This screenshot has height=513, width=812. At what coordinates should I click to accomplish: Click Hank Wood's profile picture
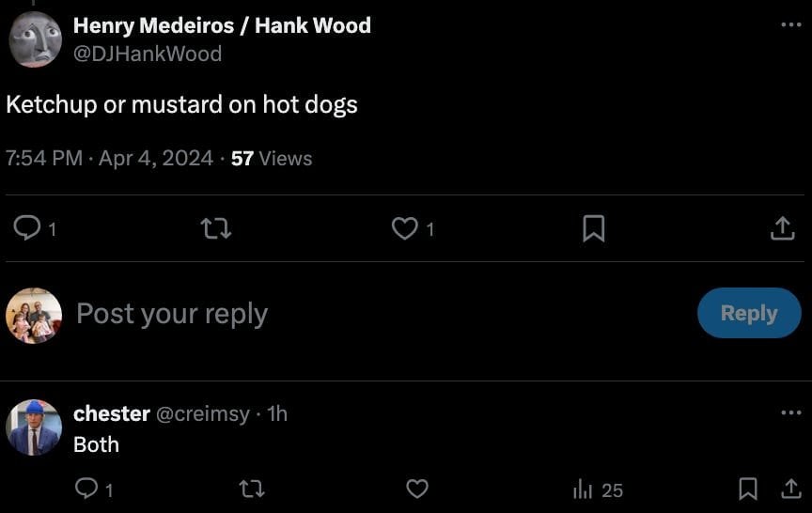tap(35, 39)
